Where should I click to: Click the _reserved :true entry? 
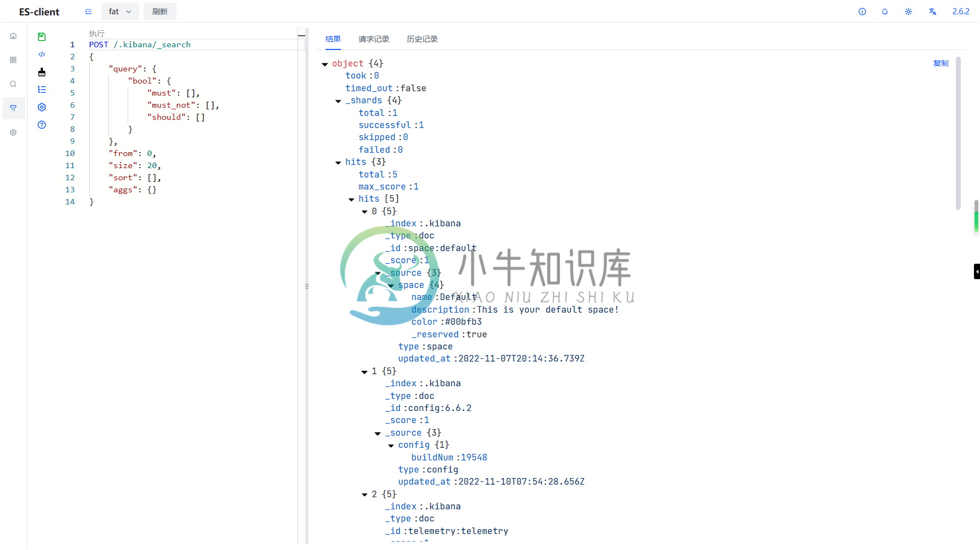click(449, 335)
